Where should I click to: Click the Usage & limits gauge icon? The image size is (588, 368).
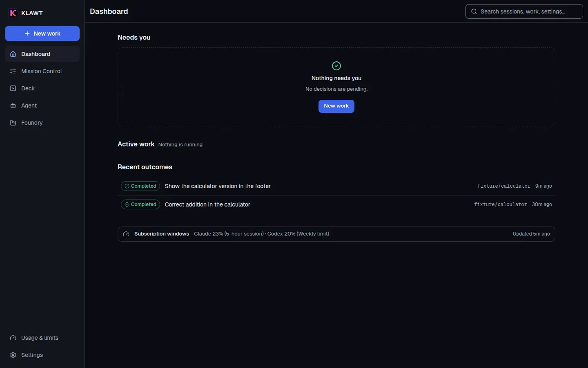13,338
